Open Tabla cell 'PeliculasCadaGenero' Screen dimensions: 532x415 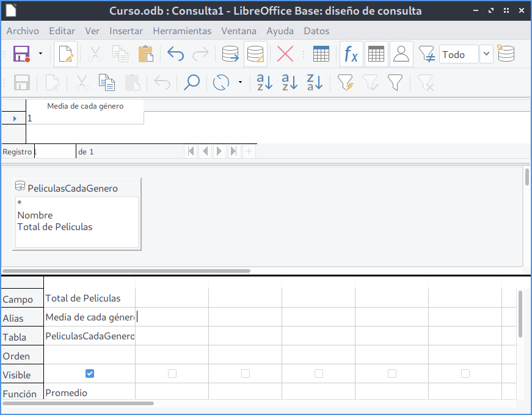click(x=89, y=336)
